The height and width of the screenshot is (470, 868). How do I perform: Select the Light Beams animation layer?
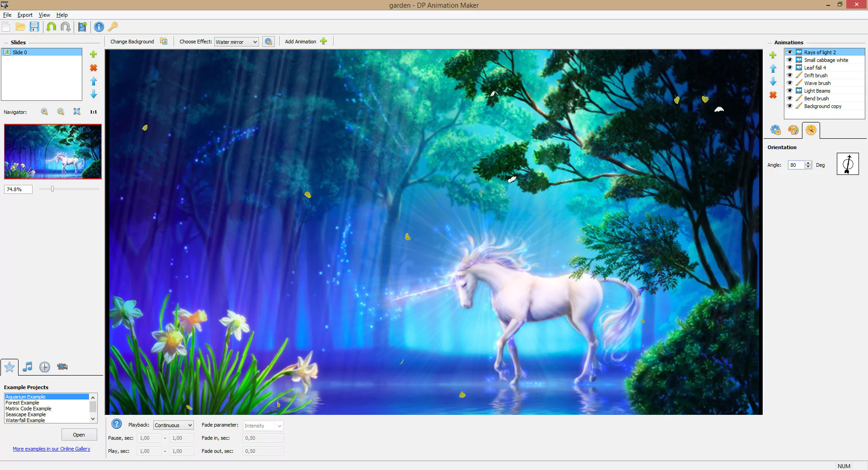817,90
